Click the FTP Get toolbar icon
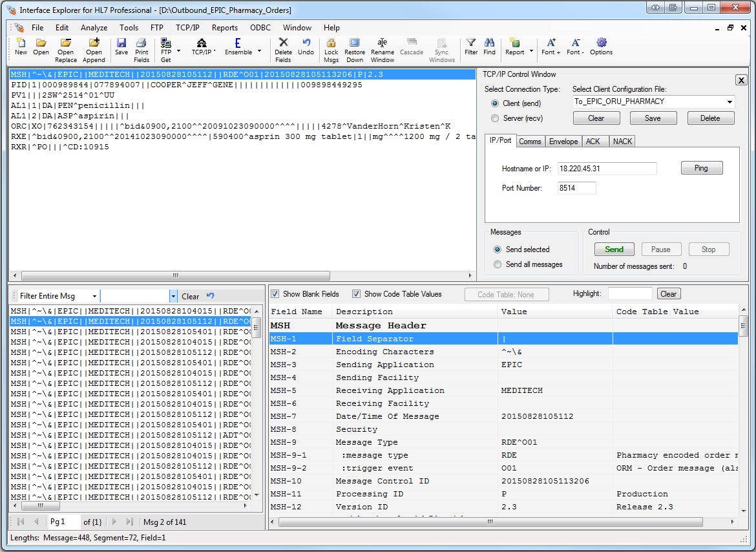756x552 pixels. click(166, 50)
